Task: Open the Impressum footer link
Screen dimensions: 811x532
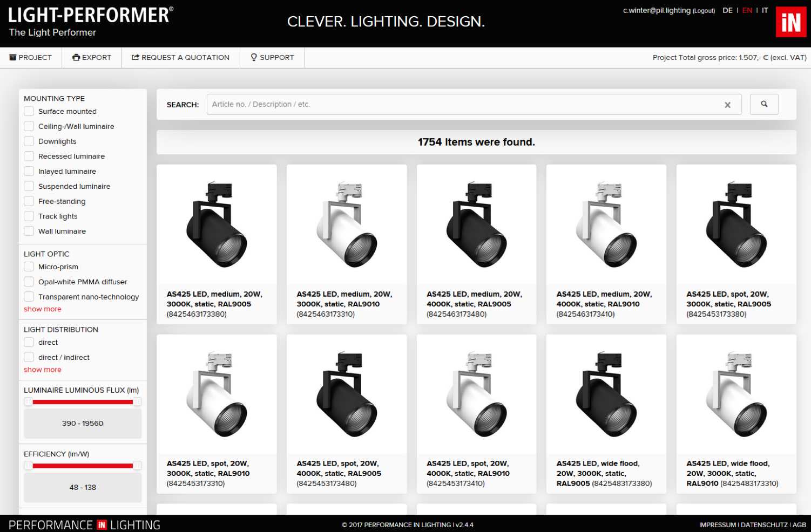Action: [718, 525]
